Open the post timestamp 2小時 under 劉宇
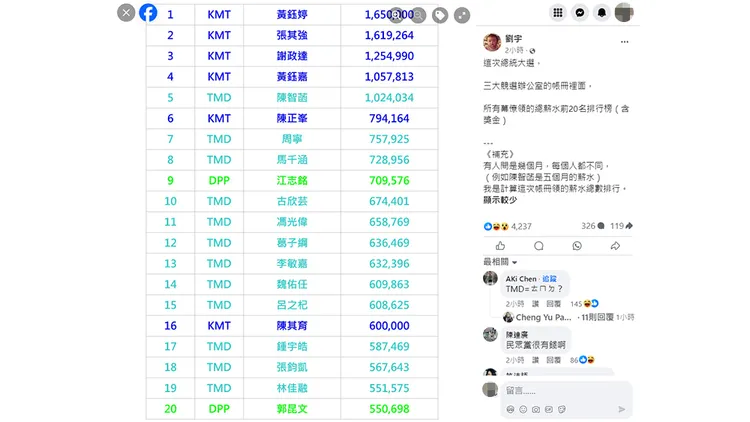The height and width of the screenshot is (422, 750). 514,50
